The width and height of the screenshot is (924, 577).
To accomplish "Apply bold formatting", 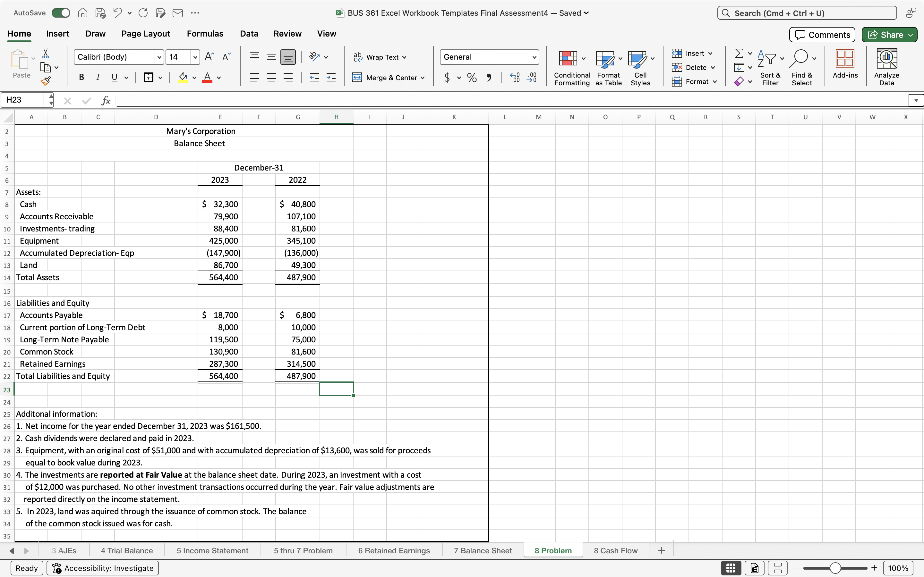I will tap(81, 78).
